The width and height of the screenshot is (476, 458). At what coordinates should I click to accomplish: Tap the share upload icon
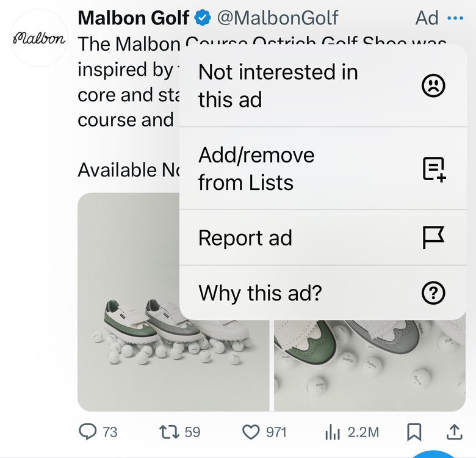click(x=455, y=432)
